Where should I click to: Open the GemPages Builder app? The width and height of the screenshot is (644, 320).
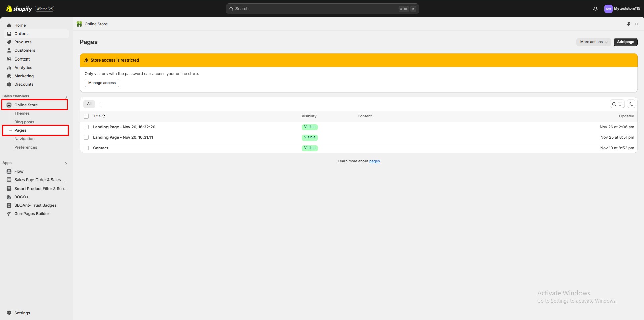click(x=32, y=213)
